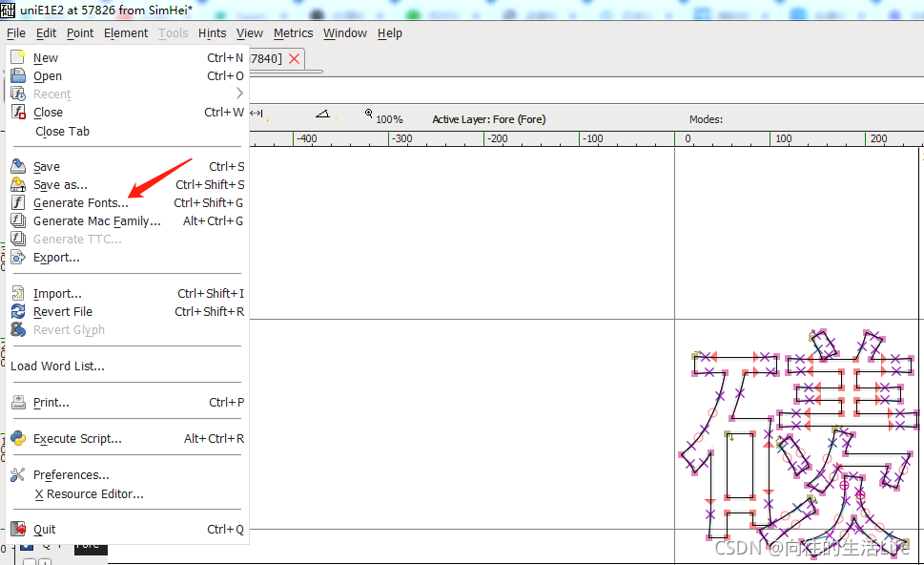Viewport: 924px width, 565px height.
Task: Open the File menu
Action: pos(16,33)
